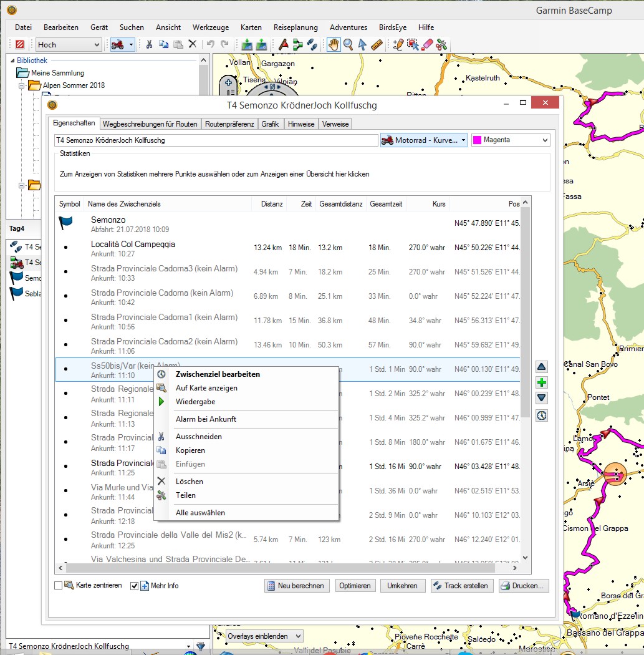Collapse the second folder tree node

click(21, 185)
